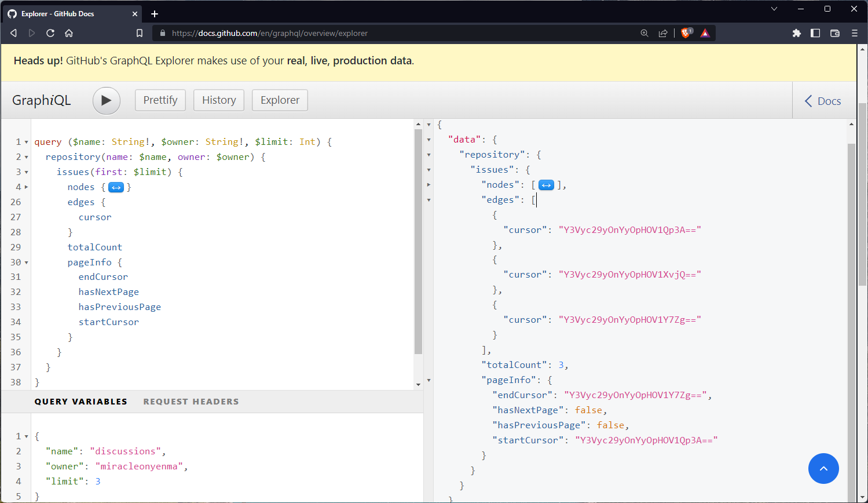Screen dimensions: 868x503
Task: Open the tab search chevron in title bar
Action: point(774,9)
